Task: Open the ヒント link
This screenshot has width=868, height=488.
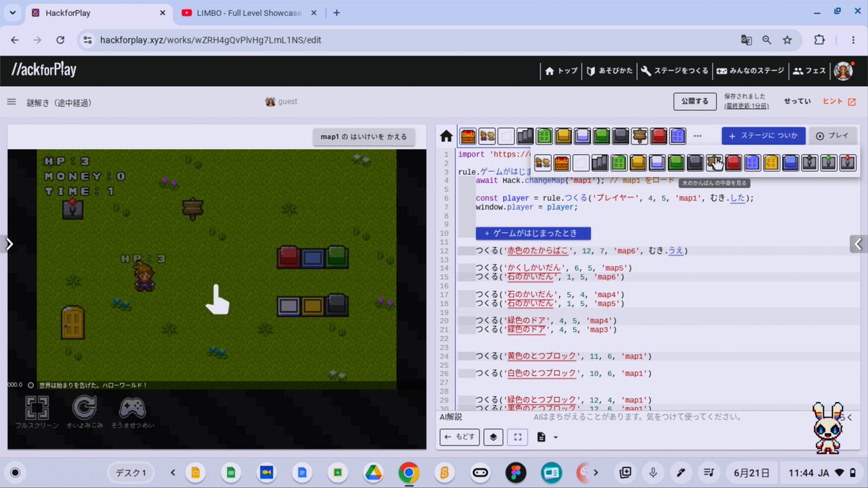Action: (839, 102)
